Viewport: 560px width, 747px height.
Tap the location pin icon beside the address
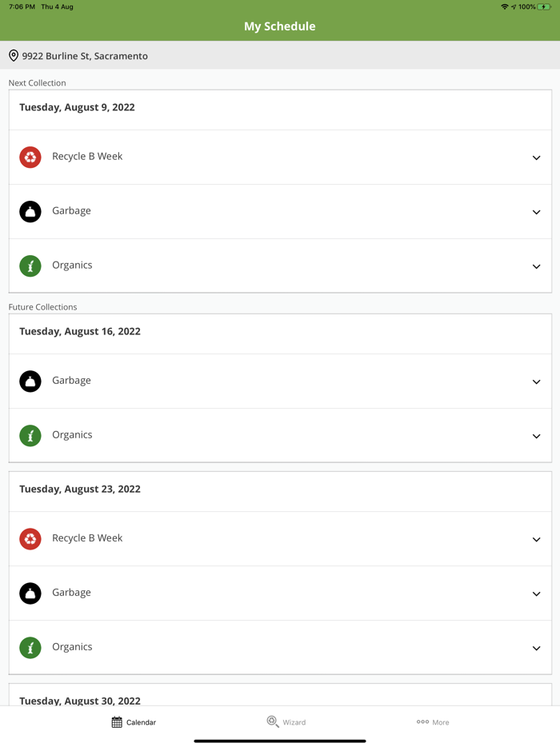click(14, 56)
